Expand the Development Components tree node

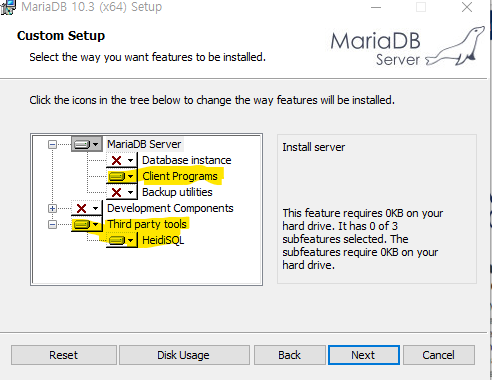(52, 208)
